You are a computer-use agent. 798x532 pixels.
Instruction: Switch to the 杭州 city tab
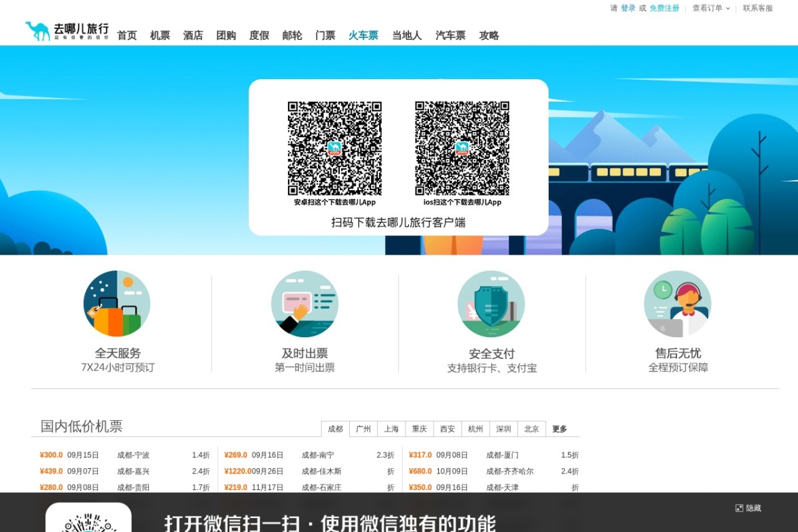pyautogui.click(x=475, y=429)
